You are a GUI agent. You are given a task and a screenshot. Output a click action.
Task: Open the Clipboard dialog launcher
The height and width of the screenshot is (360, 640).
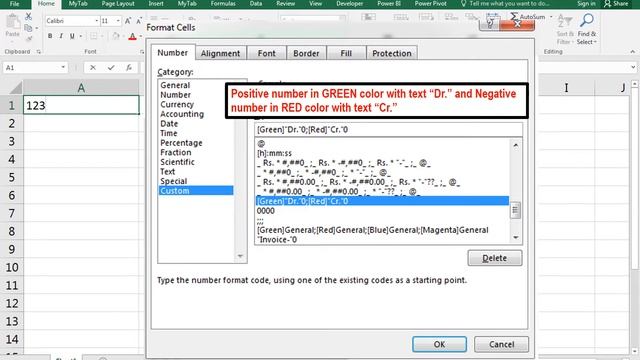coord(39,52)
